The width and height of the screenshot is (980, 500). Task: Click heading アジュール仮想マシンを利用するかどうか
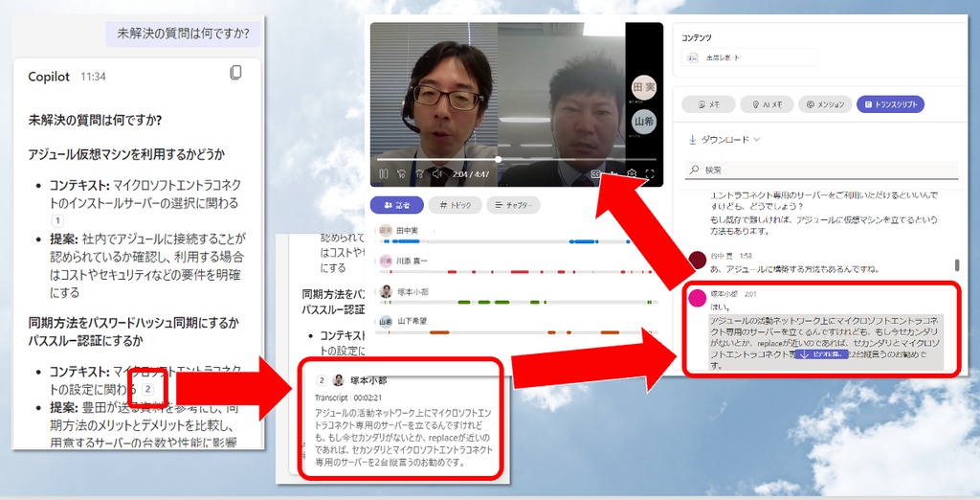(126, 154)
